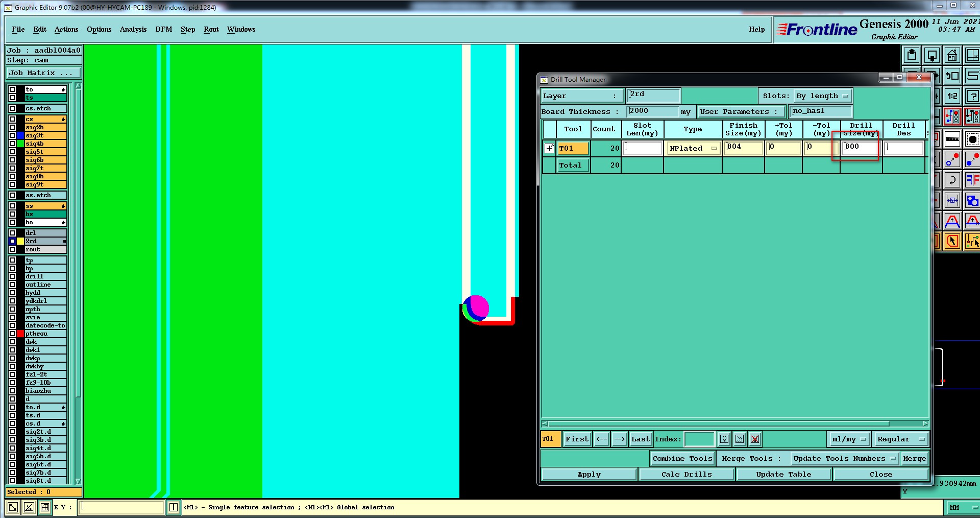The height and width of the screenshot is (518, 980).
Task: Open the ml/my units dropdown
Action: [x=848, y=439]
